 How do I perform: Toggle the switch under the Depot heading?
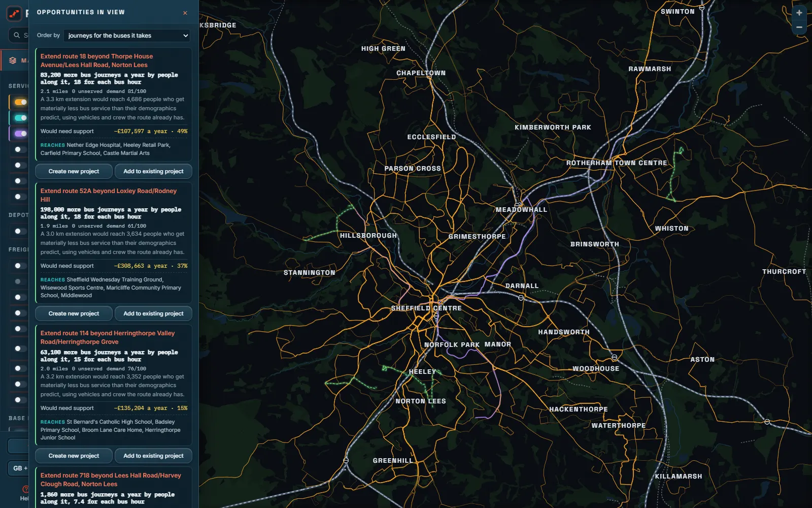(20, 231)
